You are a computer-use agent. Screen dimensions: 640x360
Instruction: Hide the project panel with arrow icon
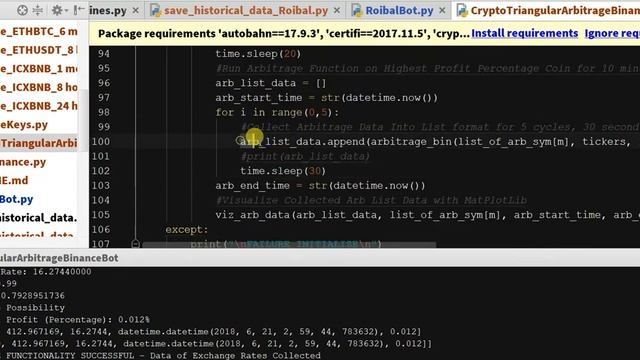tap(79, 10)
